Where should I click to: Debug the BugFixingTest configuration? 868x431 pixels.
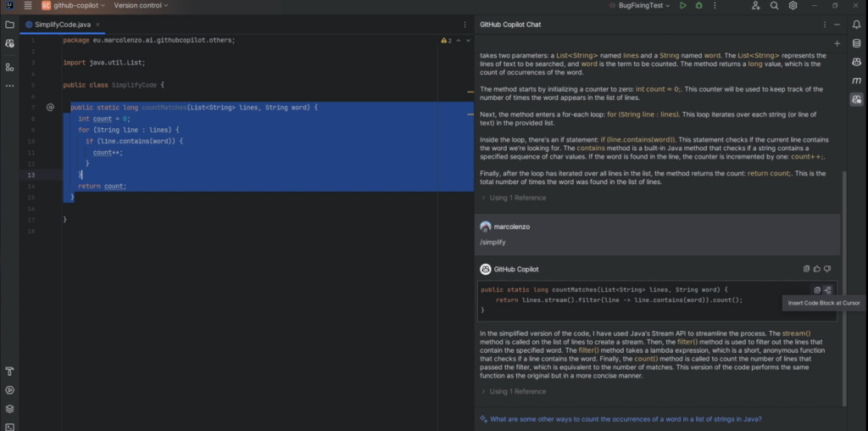pyautogui.click(x=698, y=6)
